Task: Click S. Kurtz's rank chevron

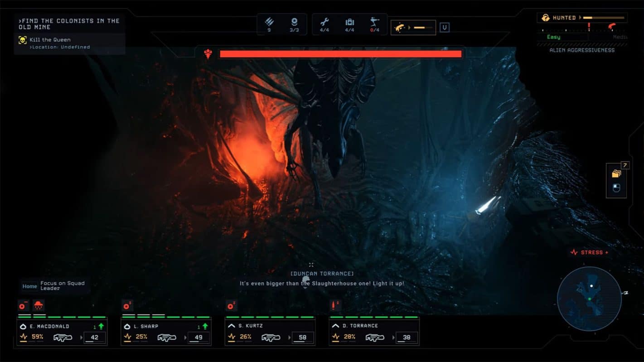Action: click(x=232, y=326)
